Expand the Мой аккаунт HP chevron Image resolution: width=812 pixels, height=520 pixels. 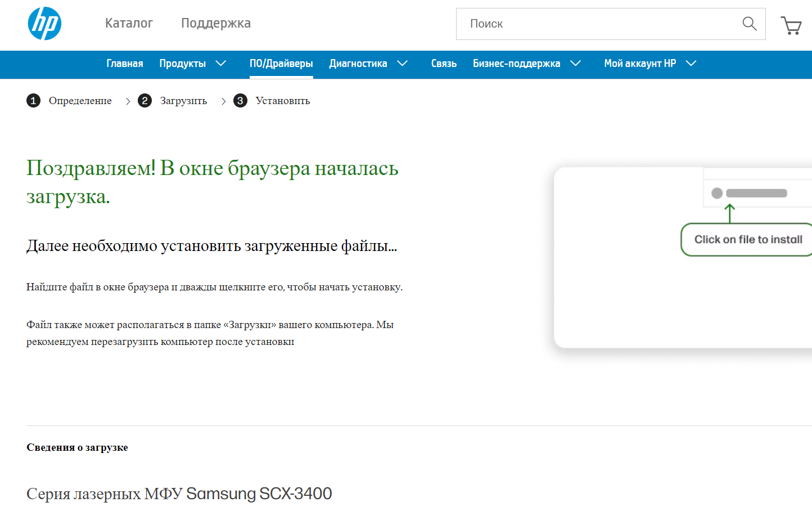(691, 64)
